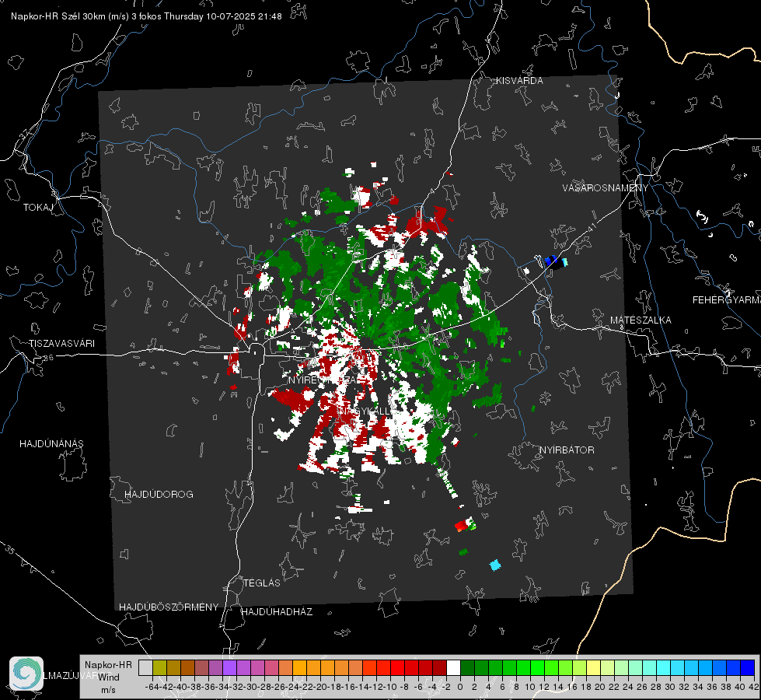Click the HAJDÚBÖSZÖRMÉNY town label
This screenshot has height=700, width=761.
click(x=169, y=607)
